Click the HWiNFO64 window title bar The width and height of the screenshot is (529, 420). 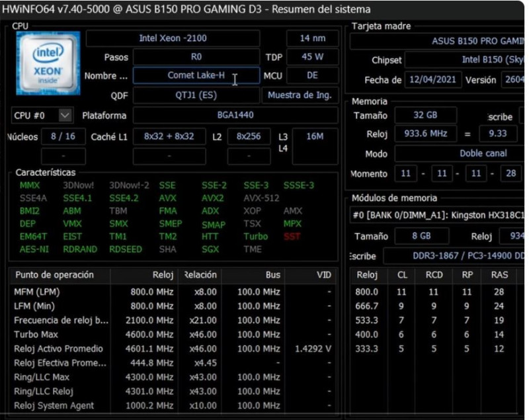coord(262,9)
